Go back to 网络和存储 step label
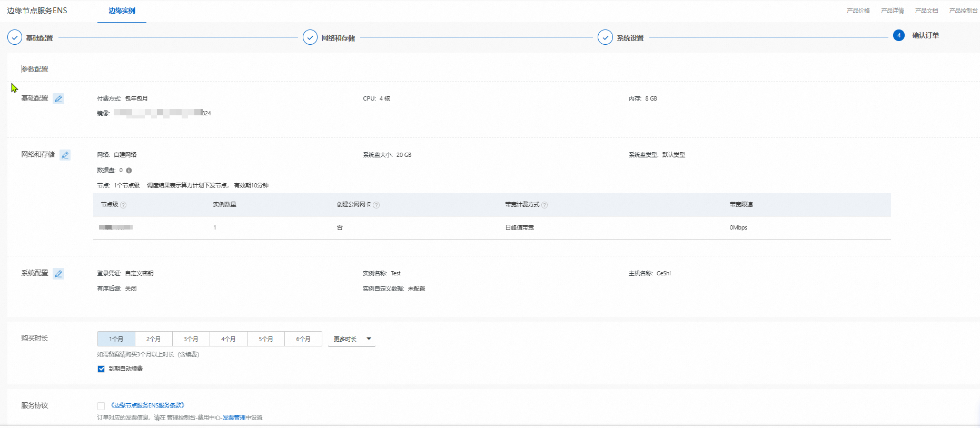The image size is (980, 428). (x=338, y=38)
